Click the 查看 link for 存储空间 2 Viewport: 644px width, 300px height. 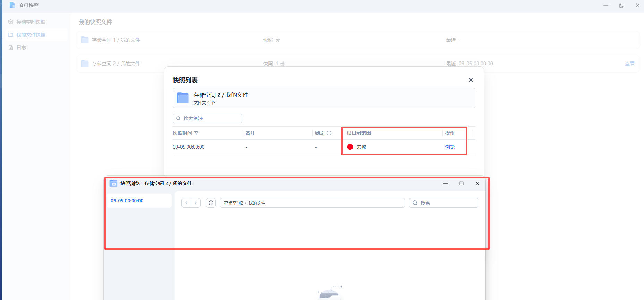click(629, 64)
